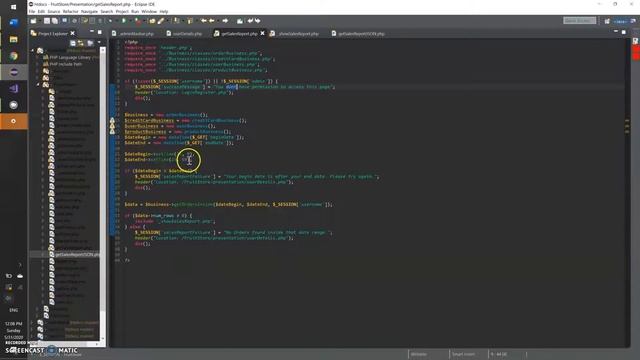Viewport: 640px width, 360px height.
Task: Select the PHP perspective button
Action: coord(620,21)
